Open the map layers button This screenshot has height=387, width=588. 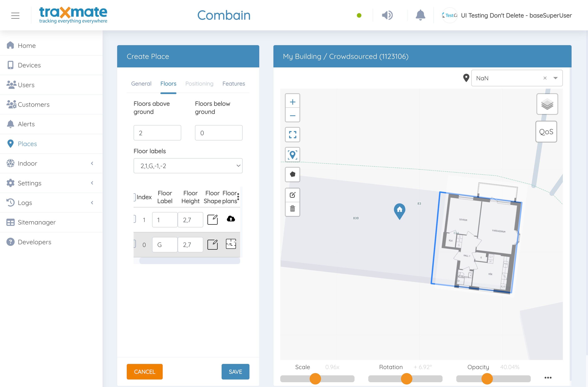(x=547, y=104)
